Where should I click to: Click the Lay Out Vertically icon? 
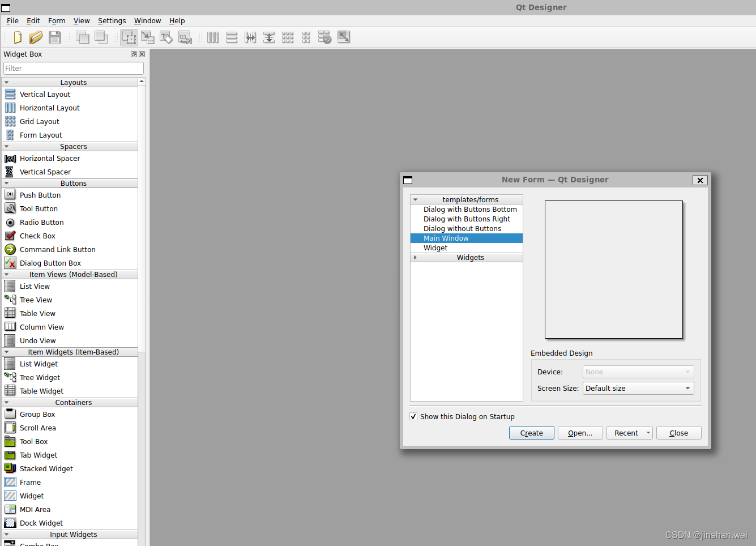coord(232,37)
